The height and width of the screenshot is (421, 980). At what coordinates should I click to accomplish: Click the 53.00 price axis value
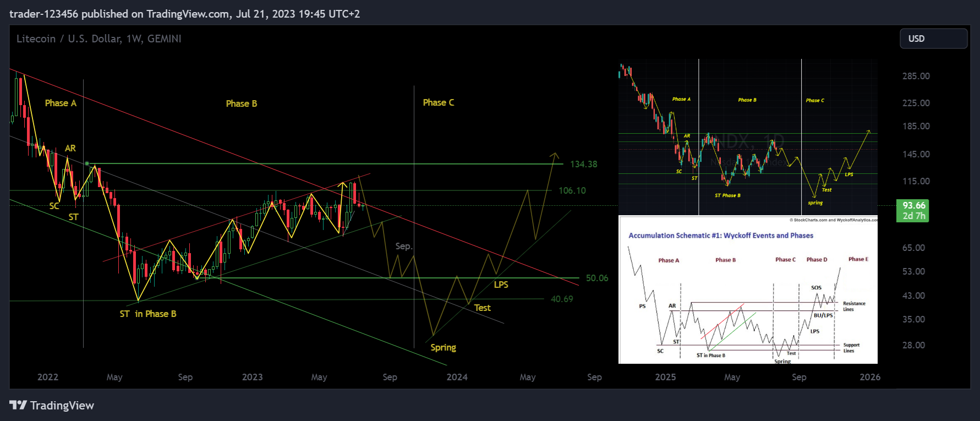[x=913, y=271]
